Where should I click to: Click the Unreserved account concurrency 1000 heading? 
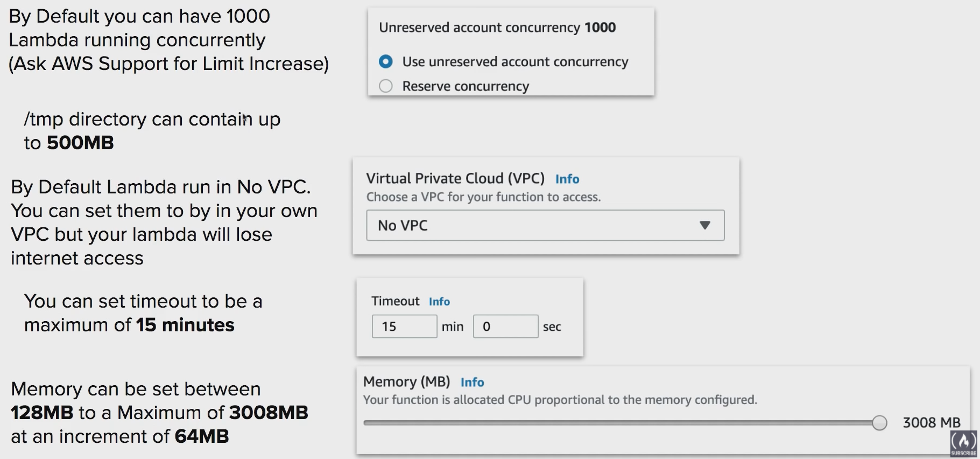[497, 27]
